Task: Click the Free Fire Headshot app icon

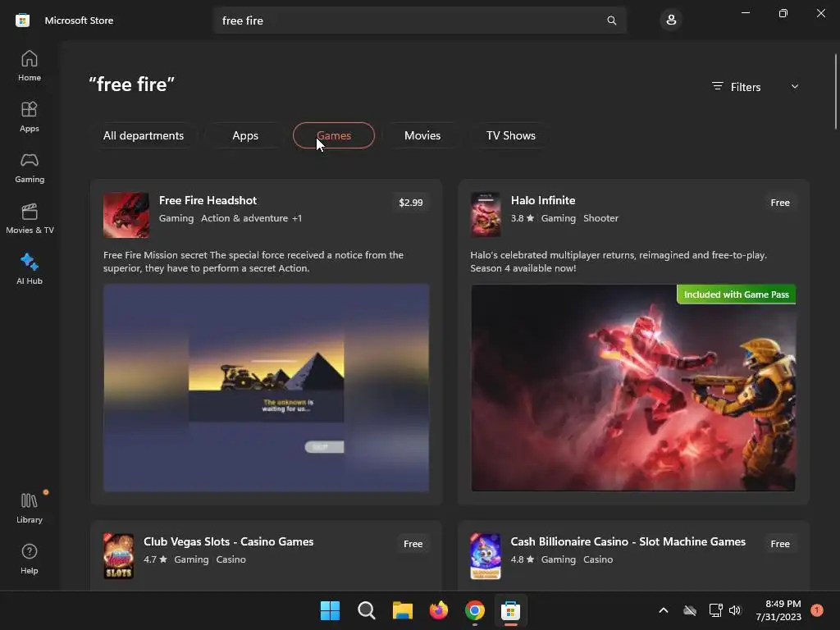Action: (x=126, y=215)
